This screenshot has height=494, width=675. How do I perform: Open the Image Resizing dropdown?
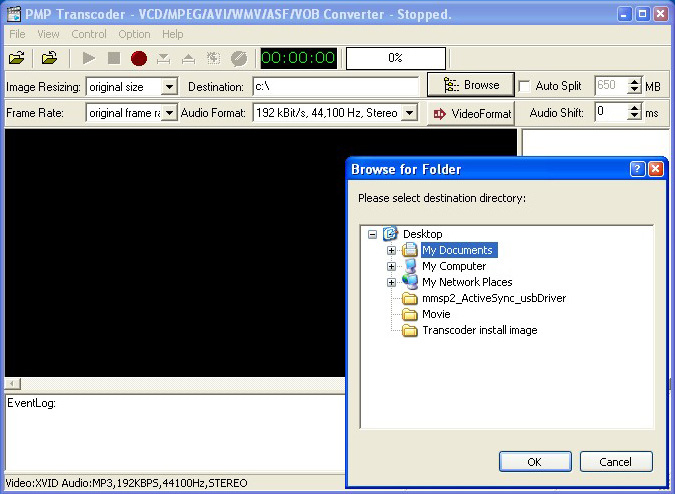click(170, 87)
